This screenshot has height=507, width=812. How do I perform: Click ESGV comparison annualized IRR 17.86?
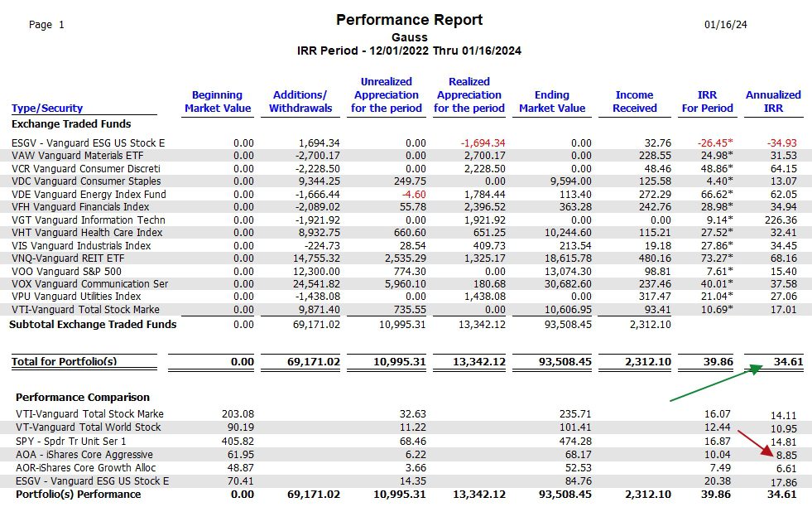tap(784, 481)
